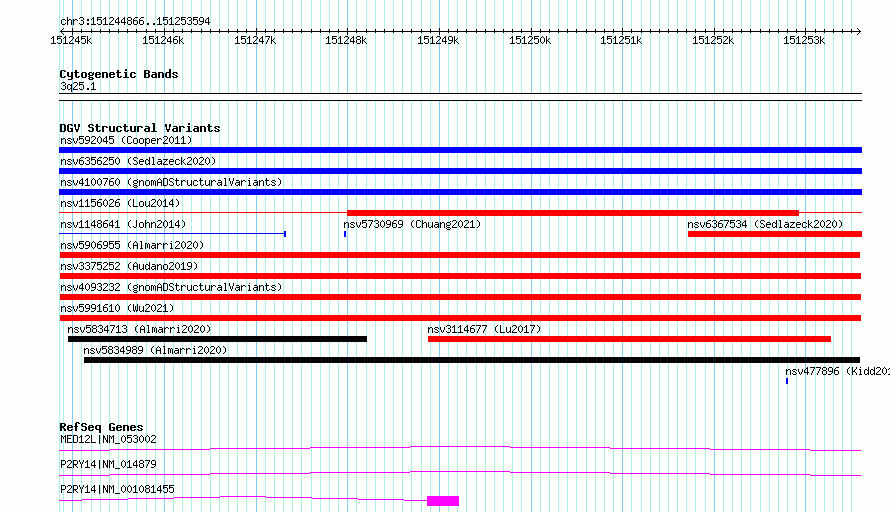Select the nsv1148641 (John2014) variant label
The width and height of the screenshot is (890, 512).
click(x=123, y=224)
